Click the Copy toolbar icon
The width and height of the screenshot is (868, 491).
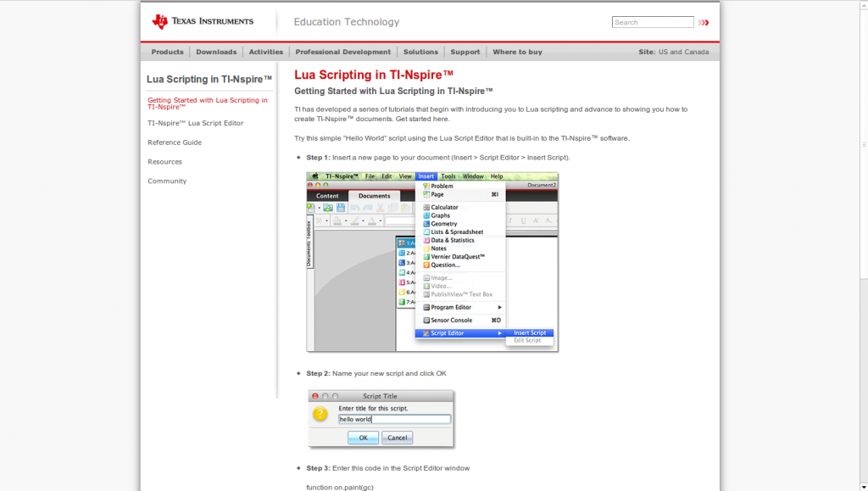pyautogui.click(x=393, y=208)
